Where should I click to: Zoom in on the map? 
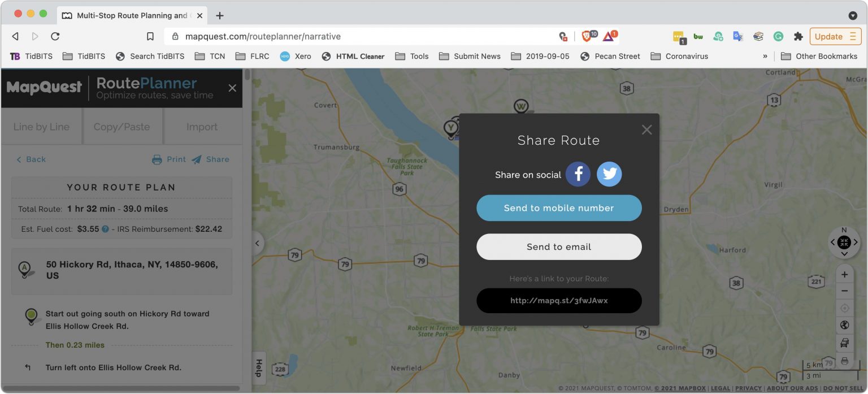844,274
